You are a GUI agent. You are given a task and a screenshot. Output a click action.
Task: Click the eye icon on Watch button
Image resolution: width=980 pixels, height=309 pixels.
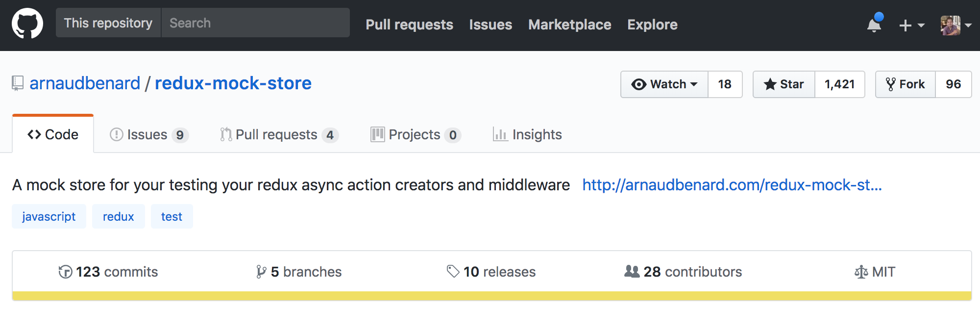(x=638, y=84)
